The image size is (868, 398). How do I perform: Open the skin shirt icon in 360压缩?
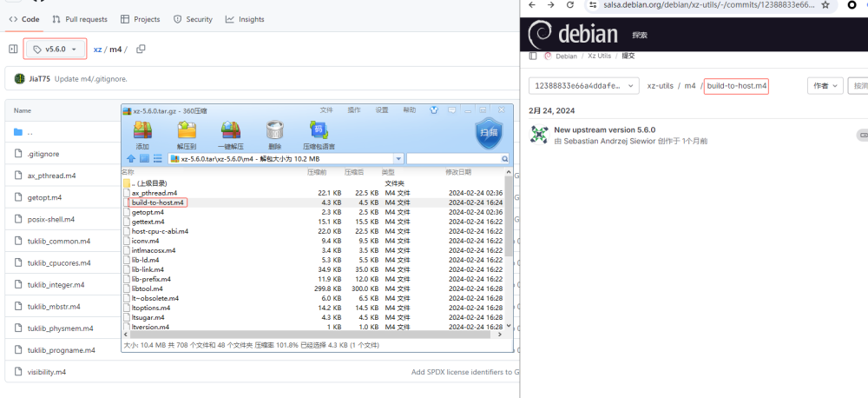[x=435, y=110]
